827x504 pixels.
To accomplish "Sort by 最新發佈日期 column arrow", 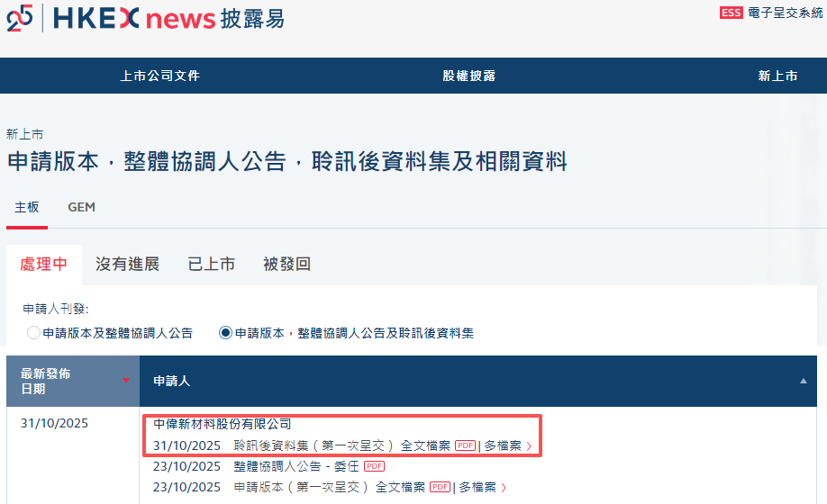I will coord(125,380).
